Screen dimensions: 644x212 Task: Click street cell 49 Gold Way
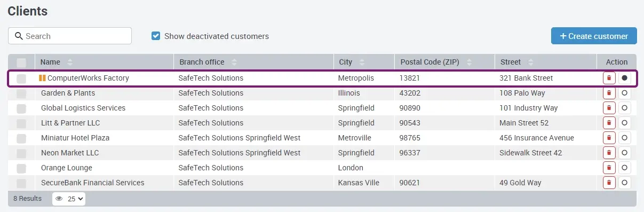click(x=520, y=183)
